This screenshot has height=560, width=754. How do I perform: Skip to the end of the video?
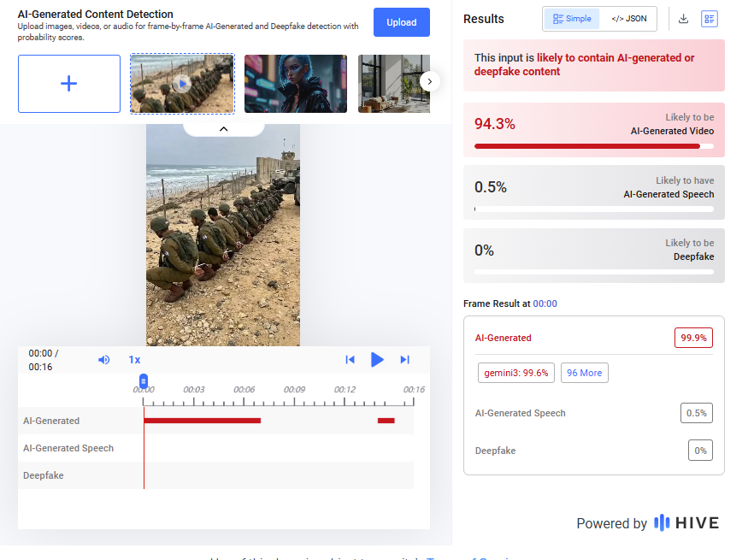pyautogui.click(x=404, y=359)
